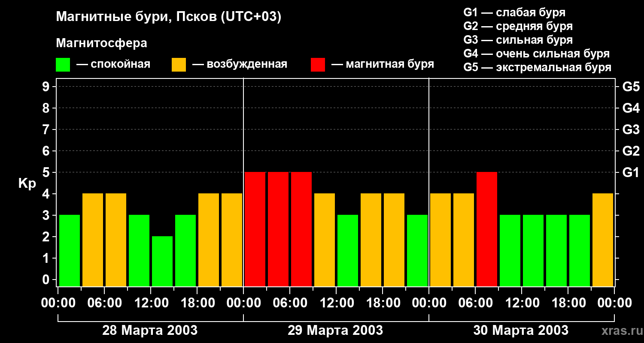This screenshot has width=644, height=343.
Task: Click 'G5 — экстремальная буря' legend text
Action: 537,67
